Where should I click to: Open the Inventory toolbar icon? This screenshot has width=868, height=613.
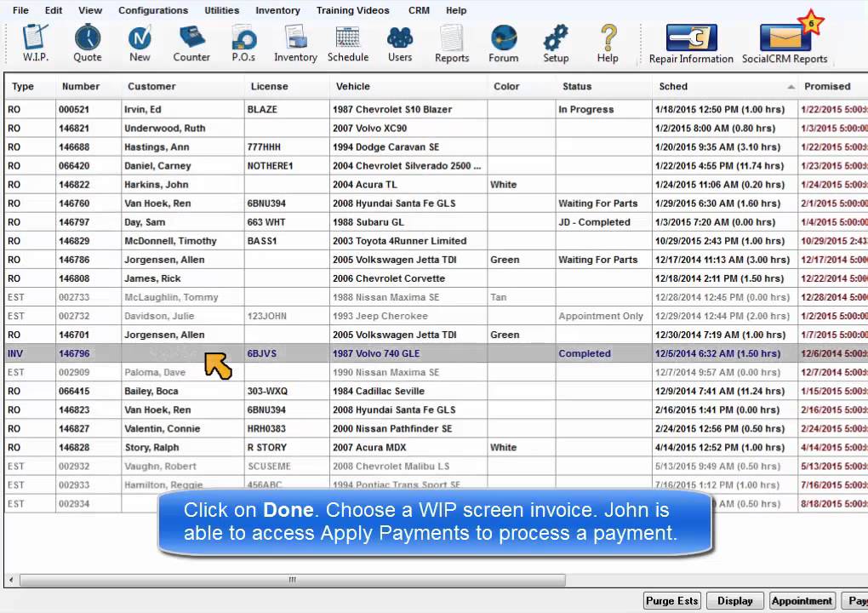pyautogui.click(x=295, y=43)
